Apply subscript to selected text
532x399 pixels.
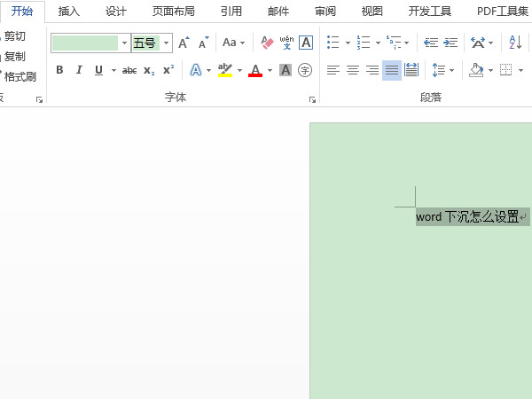(149, 70)
